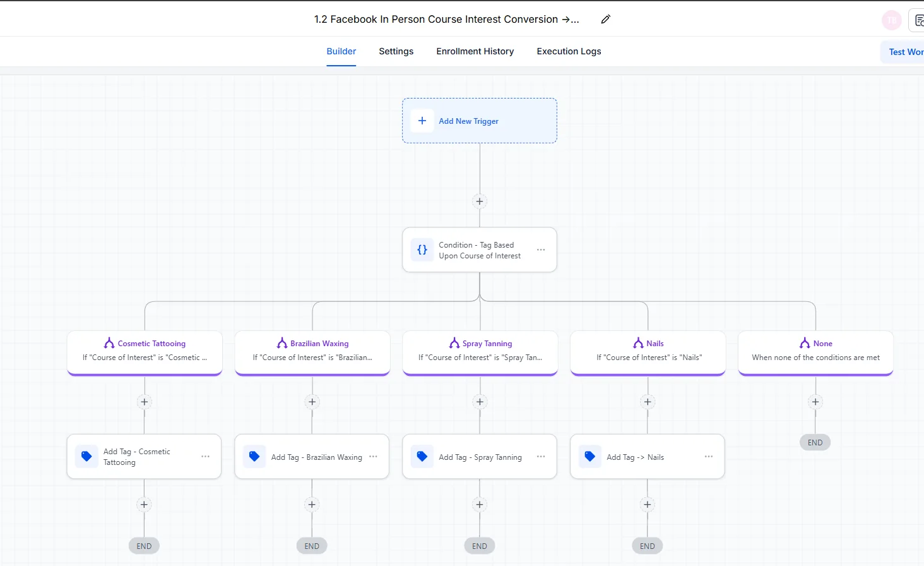Image resolution: width=924 pixels, height=566 pixels.
Task: Open the Execution Logs tab
Action: [569, 51]
